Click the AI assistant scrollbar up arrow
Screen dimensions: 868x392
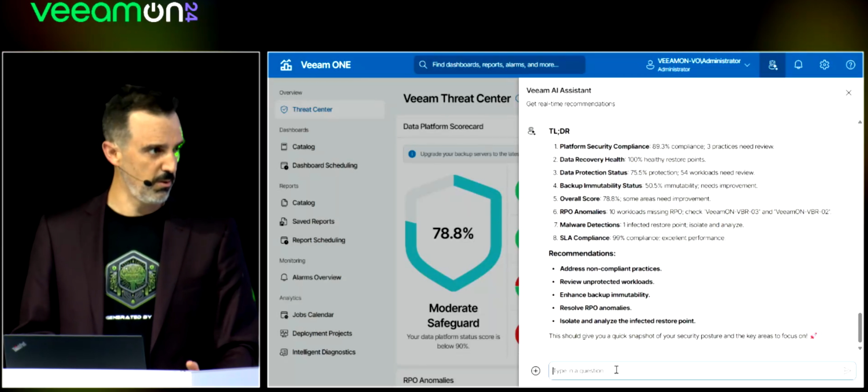tap(860, 122)
